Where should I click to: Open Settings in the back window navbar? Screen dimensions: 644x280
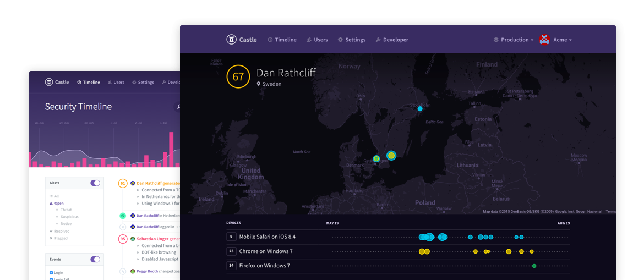click(143, 82)
